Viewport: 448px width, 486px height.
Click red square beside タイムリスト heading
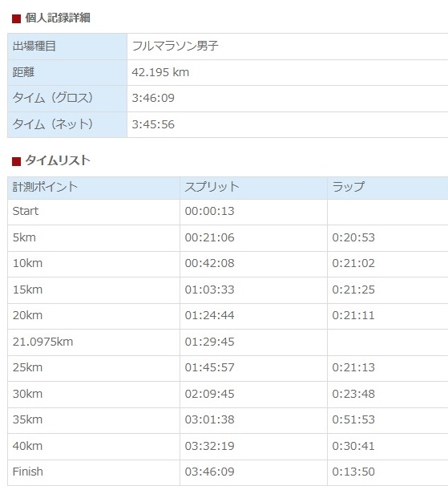16,161
